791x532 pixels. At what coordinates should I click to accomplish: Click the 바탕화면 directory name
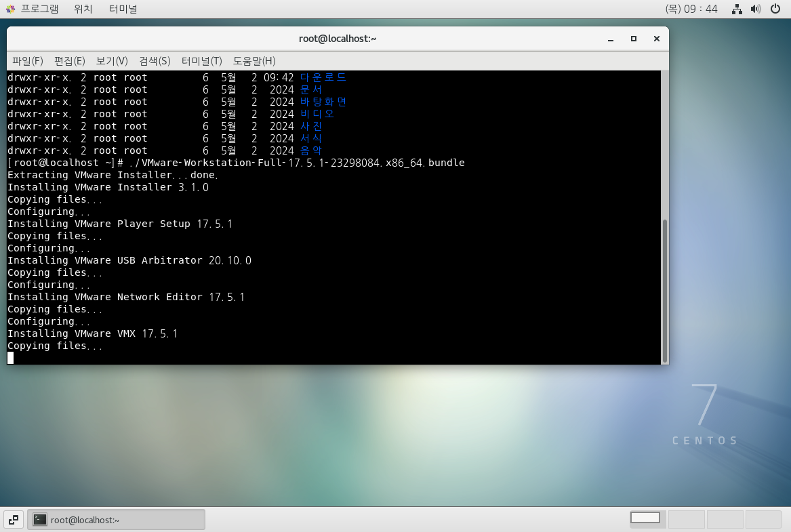pyautogui.click(x=323, y=102)
